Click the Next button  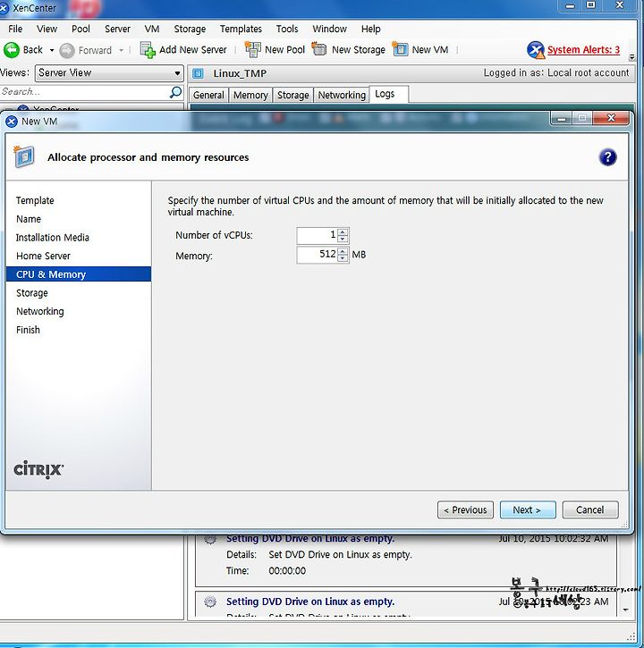point(528,510)
